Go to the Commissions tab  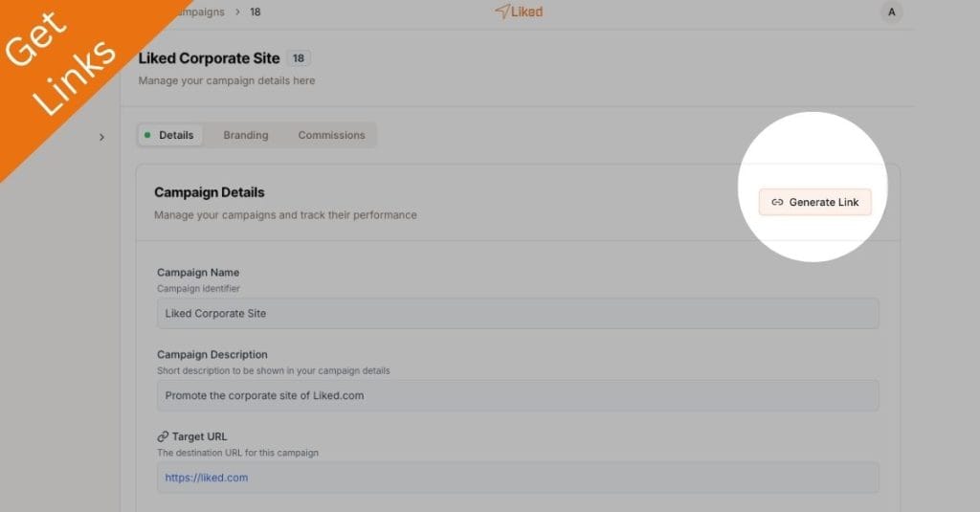coord(331,135)
